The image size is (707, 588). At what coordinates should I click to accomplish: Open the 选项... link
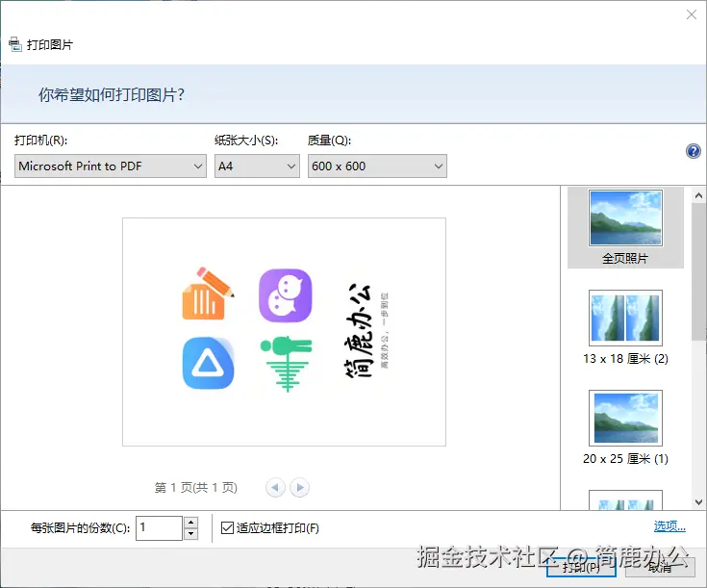[x=669, y=526]
